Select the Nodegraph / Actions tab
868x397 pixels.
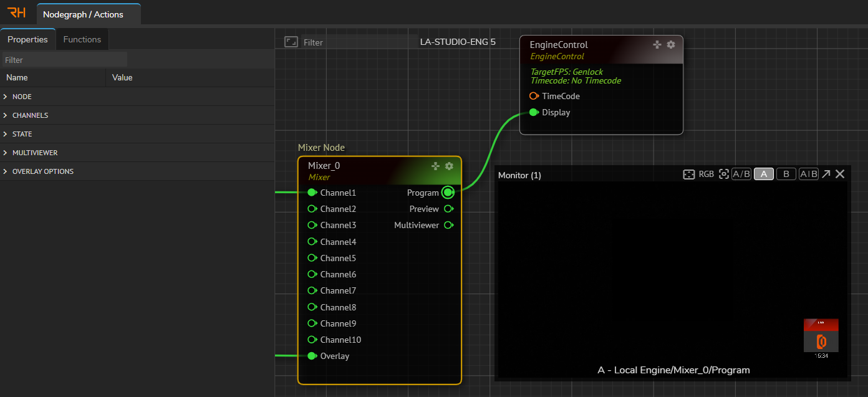tap(83, 14)
